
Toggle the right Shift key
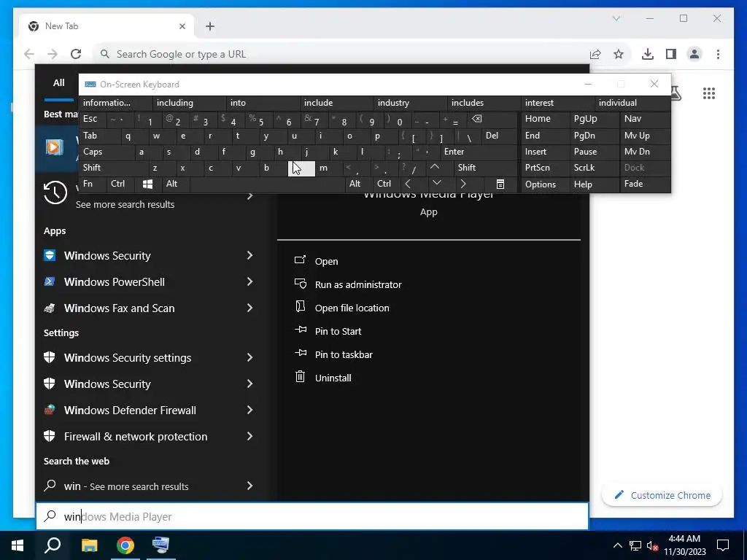pyautogui.click(x=485, y=168)
